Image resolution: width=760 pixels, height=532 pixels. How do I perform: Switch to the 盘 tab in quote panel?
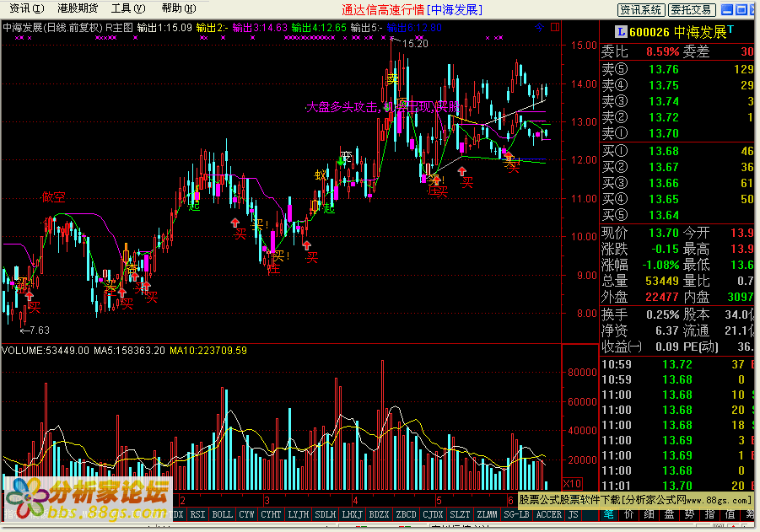tap(670, 514)
